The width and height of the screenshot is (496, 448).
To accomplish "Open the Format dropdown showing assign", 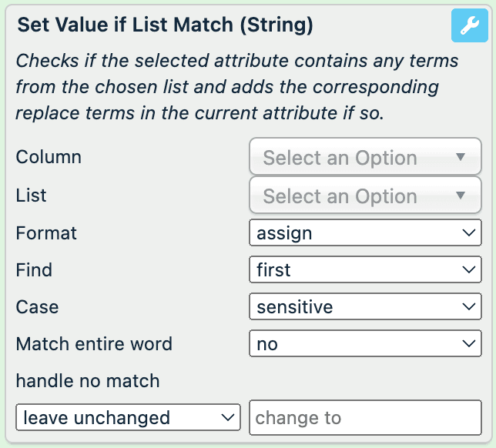I will (x=365, y=232).
